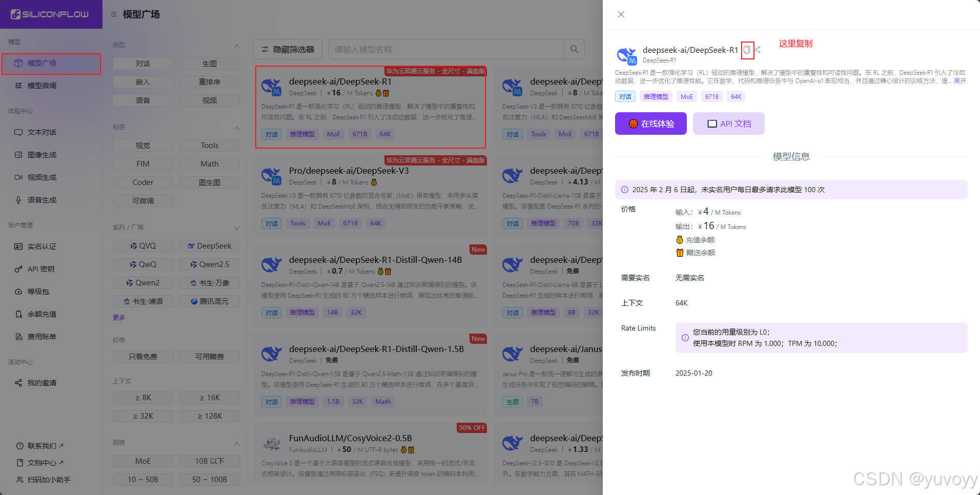Click the SILICONFLOW logo

coord(51,14)
